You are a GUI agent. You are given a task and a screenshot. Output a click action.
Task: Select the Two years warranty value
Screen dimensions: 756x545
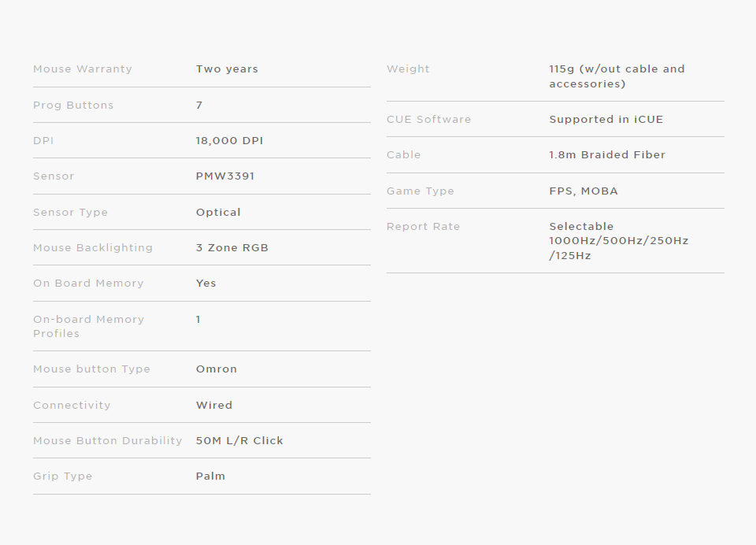227,69
